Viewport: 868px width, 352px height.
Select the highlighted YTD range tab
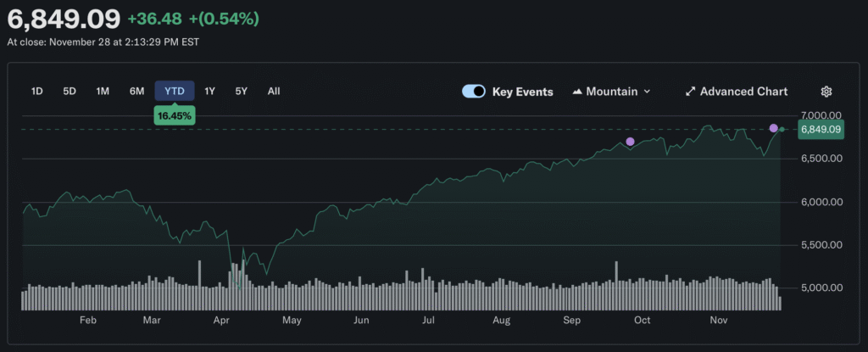coord(175,91)
